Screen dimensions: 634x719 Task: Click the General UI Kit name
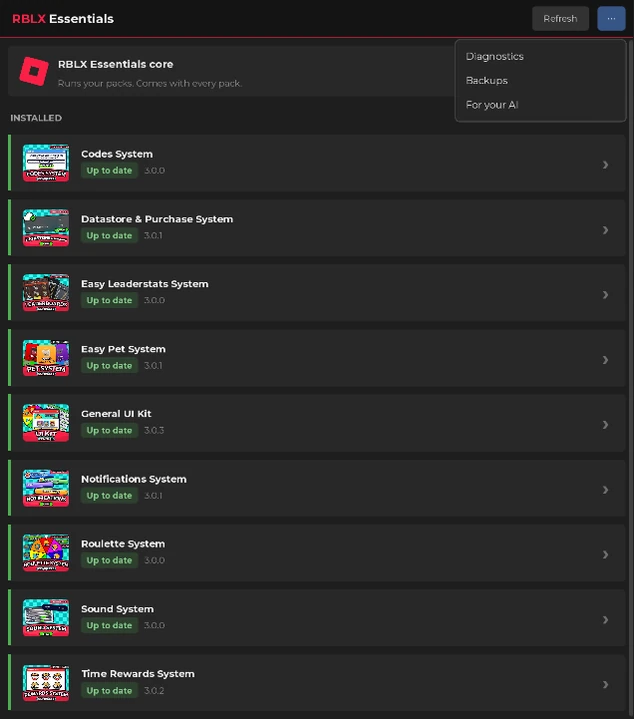point(116,414)
